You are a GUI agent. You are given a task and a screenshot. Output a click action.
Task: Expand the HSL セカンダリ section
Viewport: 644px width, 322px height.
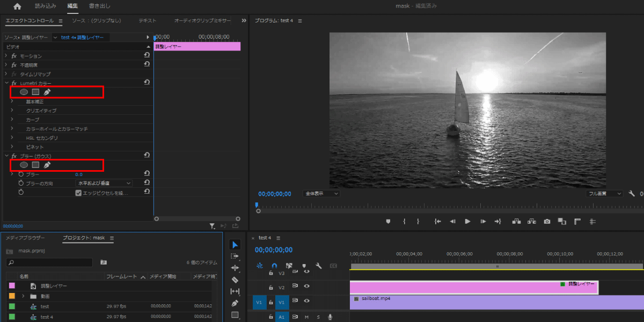click(12, 138)
